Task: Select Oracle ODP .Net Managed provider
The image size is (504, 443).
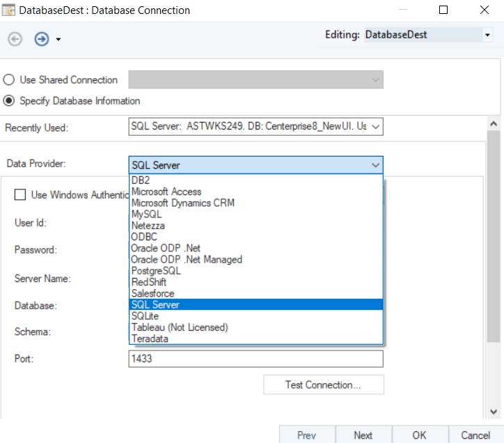Action: coord(187,259)
